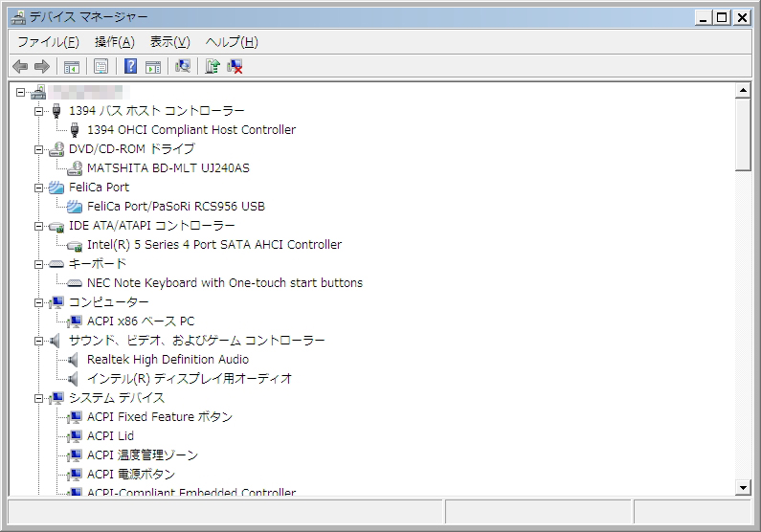Click the MATSHITA BD-MLT drive icon

coord(75,168)
